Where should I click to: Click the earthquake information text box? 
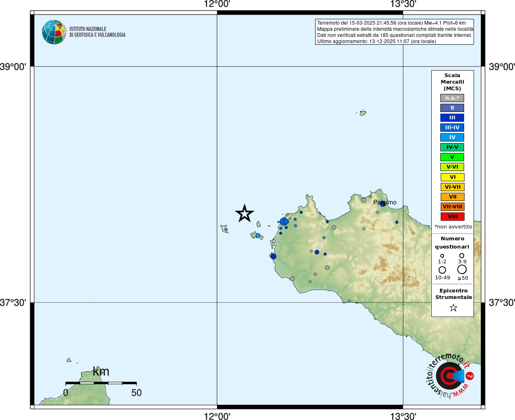click(394, 32)
